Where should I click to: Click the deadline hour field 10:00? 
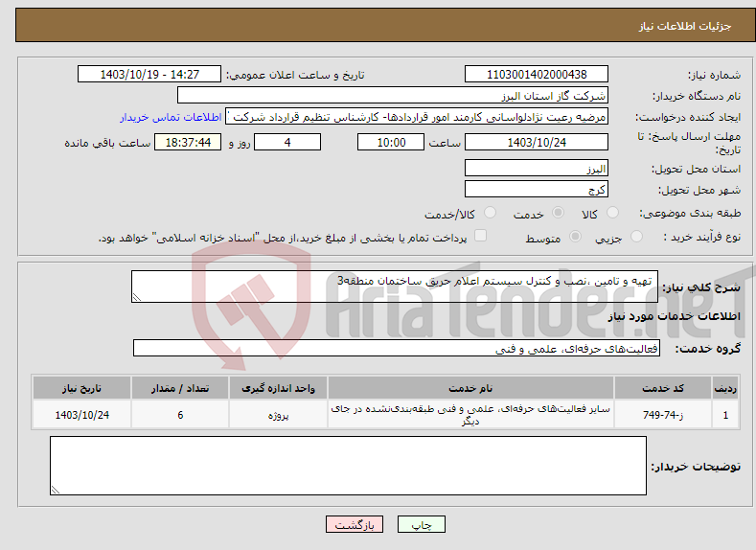(391, 142)
